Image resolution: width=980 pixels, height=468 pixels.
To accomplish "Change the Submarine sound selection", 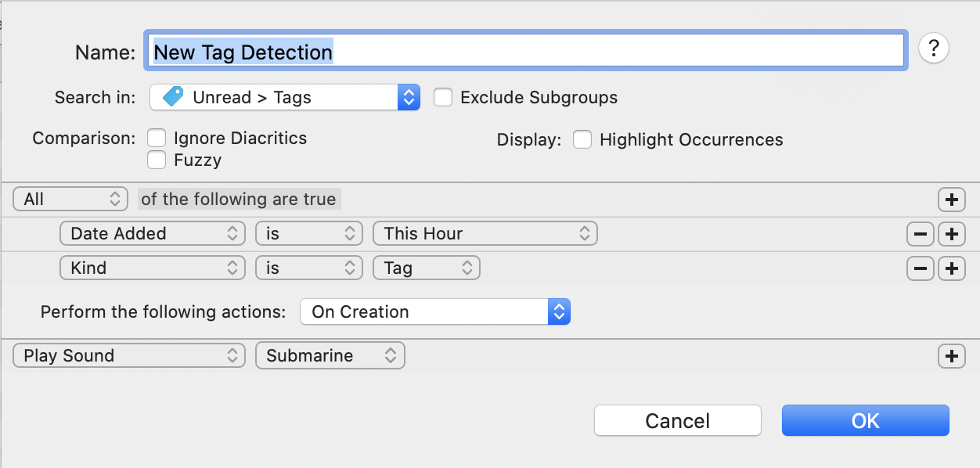I will [x=330, y=355].
